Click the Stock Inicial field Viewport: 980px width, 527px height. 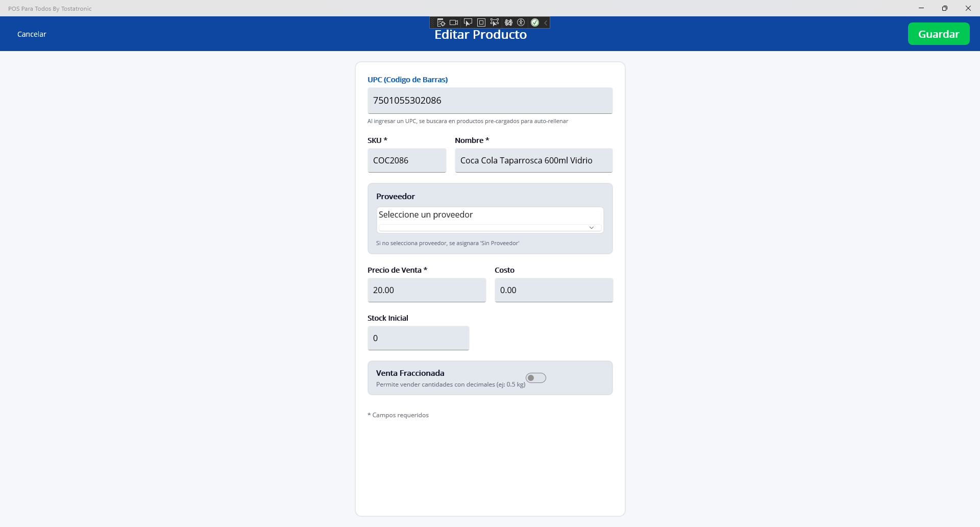(418, 338)
